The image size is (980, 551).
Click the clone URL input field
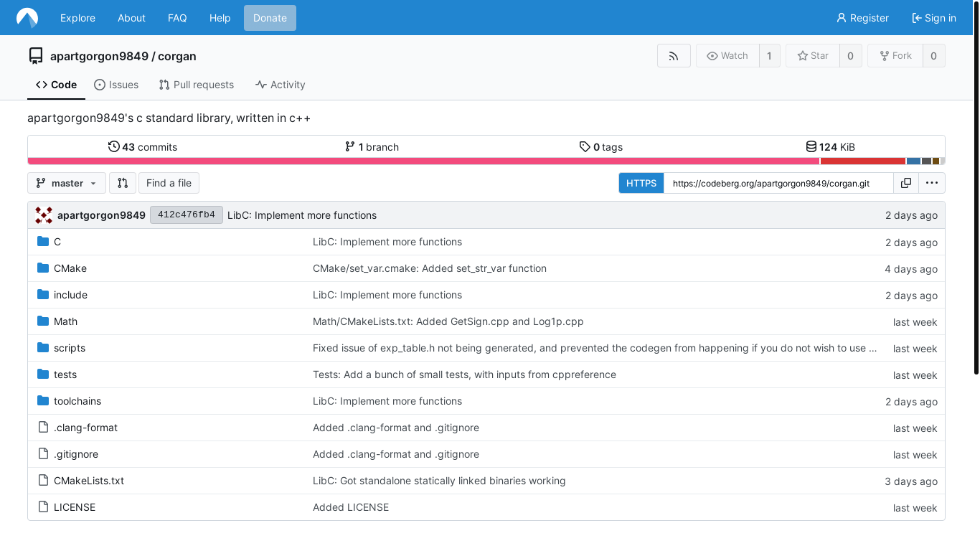pos(778,183)
